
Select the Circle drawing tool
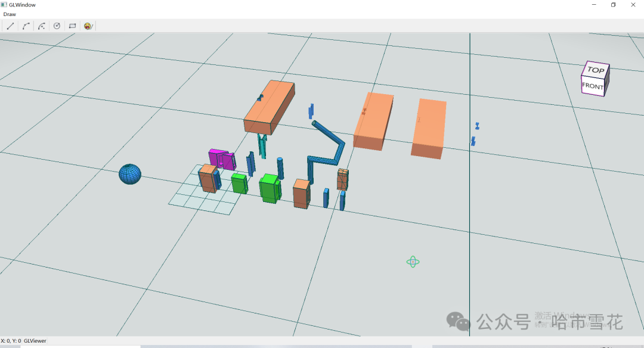click(57, 26)
